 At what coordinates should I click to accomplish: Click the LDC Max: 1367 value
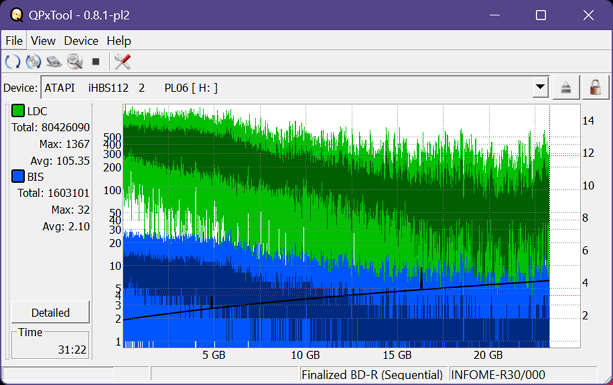coord(65,144)
